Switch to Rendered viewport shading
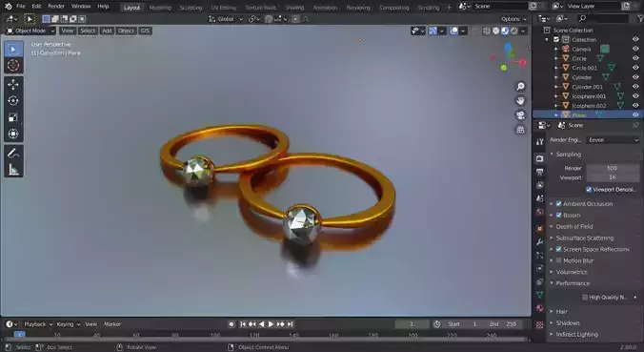Viewport: 644px width, 352px height. tap(513, 31)
